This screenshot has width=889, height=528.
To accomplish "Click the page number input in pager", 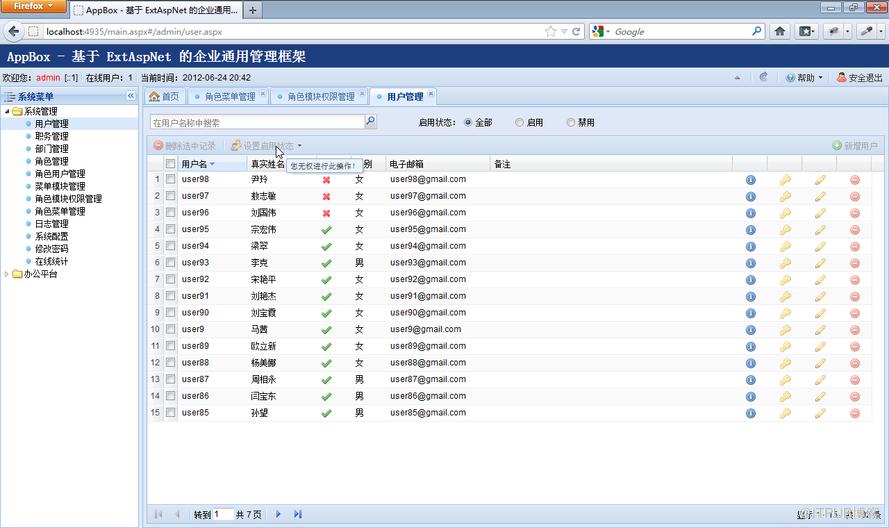I will coord(223,514).
